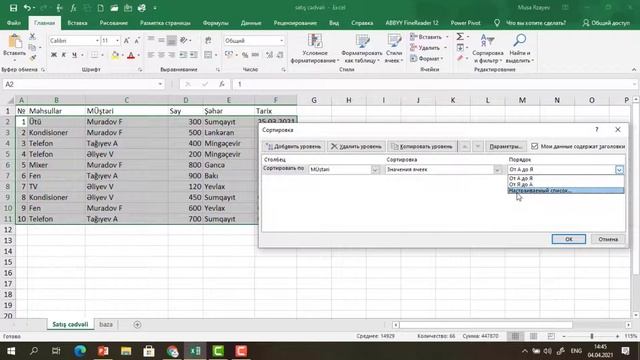The image size is (640, 360).
Task: Open Find and Select (Найти и выделить)
Action: tap(520, 48)
